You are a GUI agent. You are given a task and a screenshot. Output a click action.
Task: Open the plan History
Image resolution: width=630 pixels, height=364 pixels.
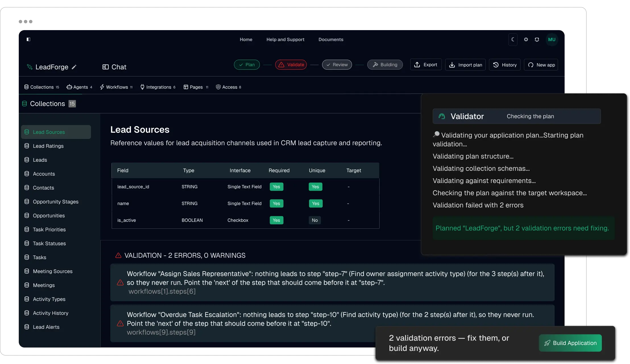(505, 65)
